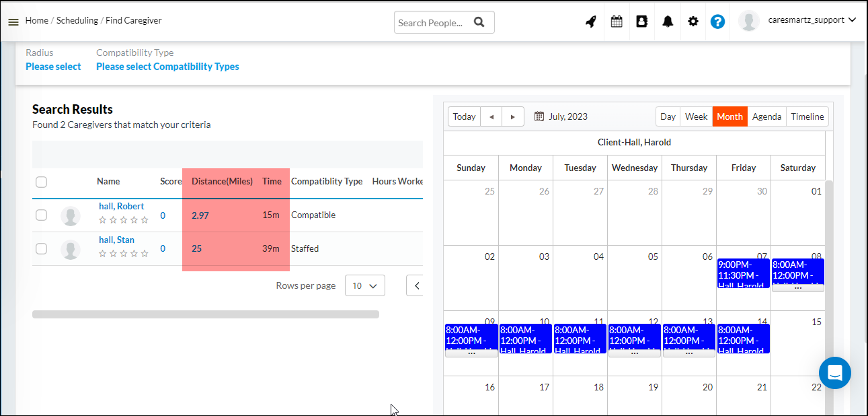Image resolution: width=868 pixels, height=416 pixels.
Task: Open the Compatibility Types selector
Action: [167, 67]
